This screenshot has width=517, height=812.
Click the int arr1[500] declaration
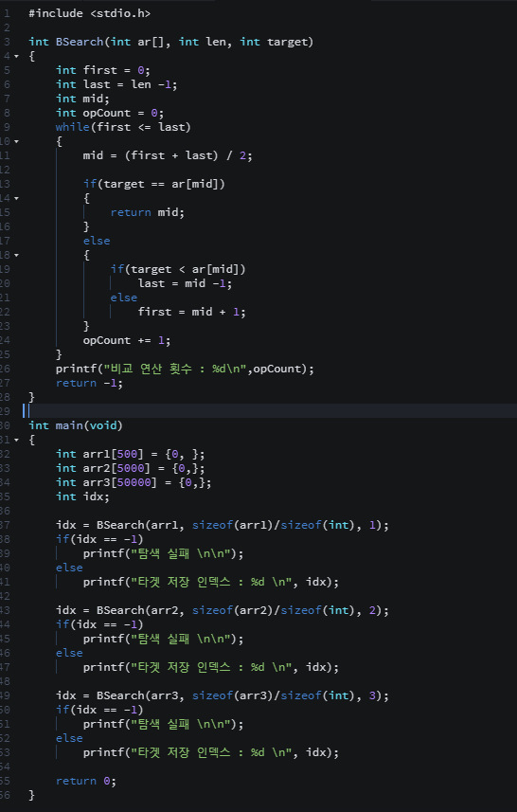click(x=131, y=454)
